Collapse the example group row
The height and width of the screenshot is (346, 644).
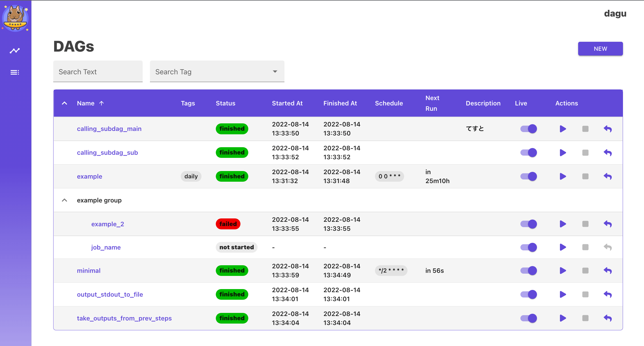[64, 200]
